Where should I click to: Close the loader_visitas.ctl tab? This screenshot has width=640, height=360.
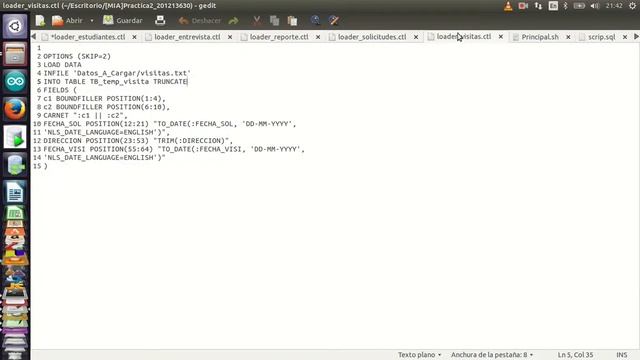pyautogui.click(x=501, y=37)
